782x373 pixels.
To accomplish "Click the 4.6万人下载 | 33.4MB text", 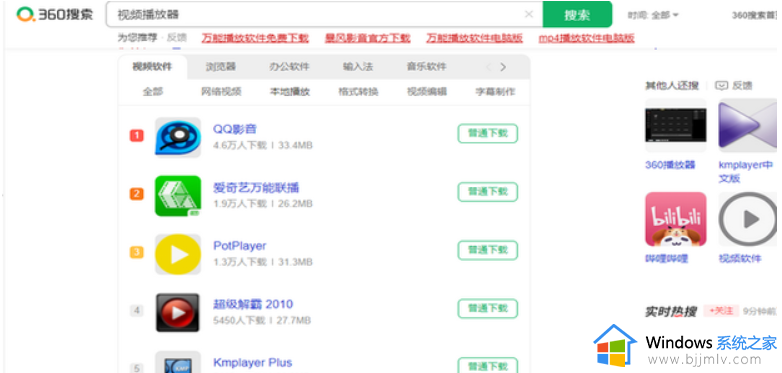I will click(x=263, y=146).
